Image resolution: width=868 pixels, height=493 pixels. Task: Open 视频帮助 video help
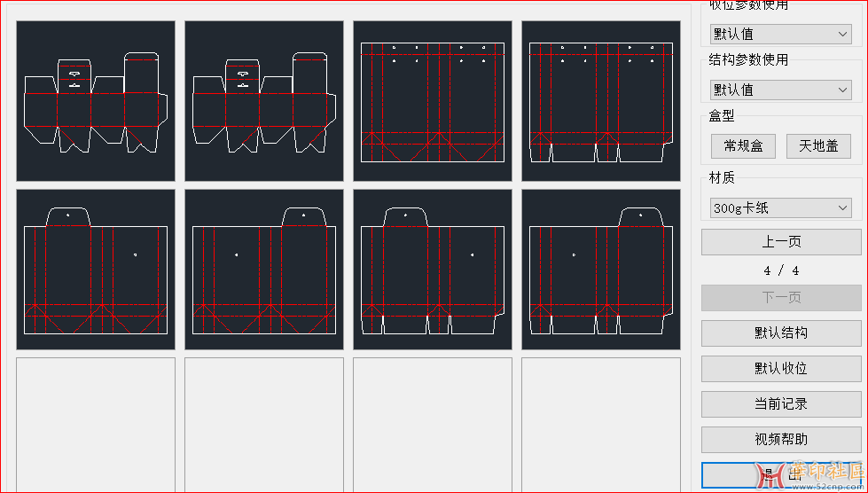[x=781, y=439]
